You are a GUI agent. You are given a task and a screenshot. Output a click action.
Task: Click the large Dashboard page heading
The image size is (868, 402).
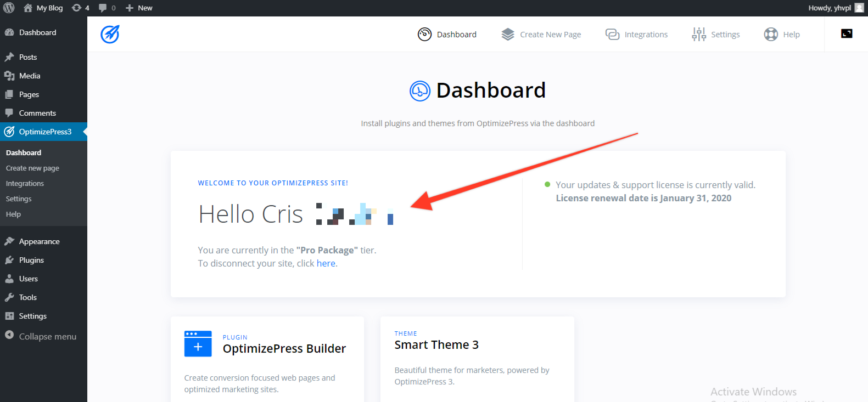pyautogui.click(x=491, y=90)
